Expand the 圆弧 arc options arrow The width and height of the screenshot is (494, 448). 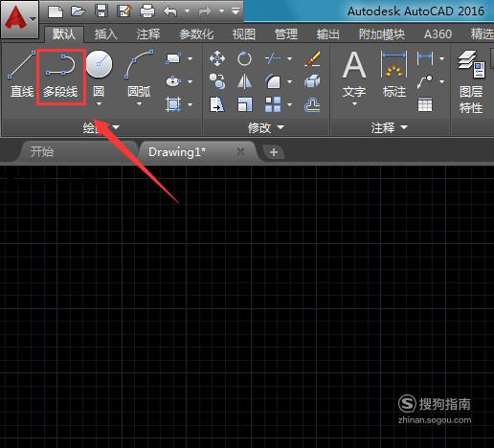139,104
